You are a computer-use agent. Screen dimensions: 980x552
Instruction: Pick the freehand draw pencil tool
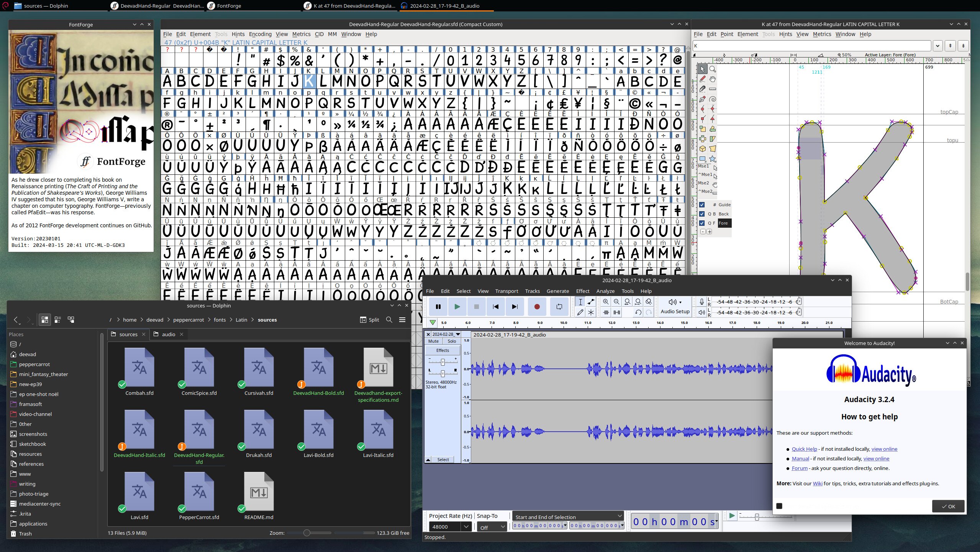click(x=702, y=79)
